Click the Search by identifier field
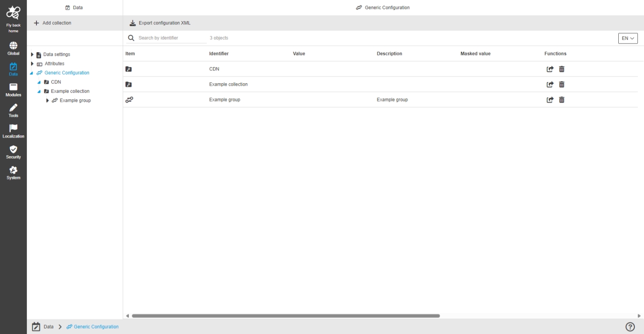Image resolution: width=644 pixels, height=334 pixels. tap(171, 38)
